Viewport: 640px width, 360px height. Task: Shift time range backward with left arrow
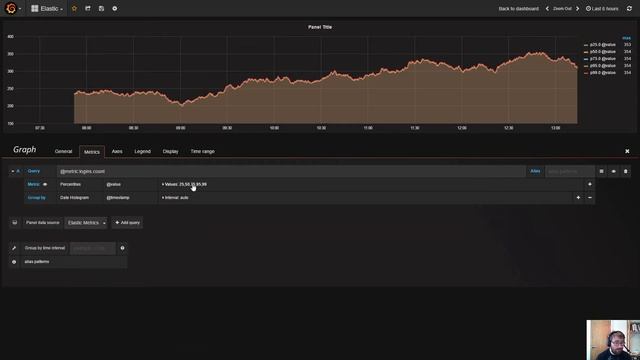547,9
